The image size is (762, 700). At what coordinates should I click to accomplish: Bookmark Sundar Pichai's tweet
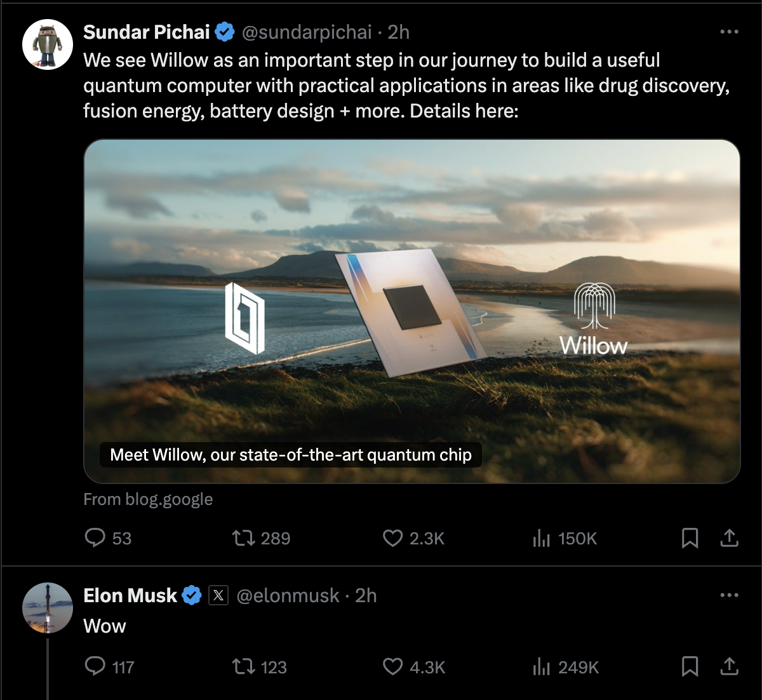(x=690, y=538)
